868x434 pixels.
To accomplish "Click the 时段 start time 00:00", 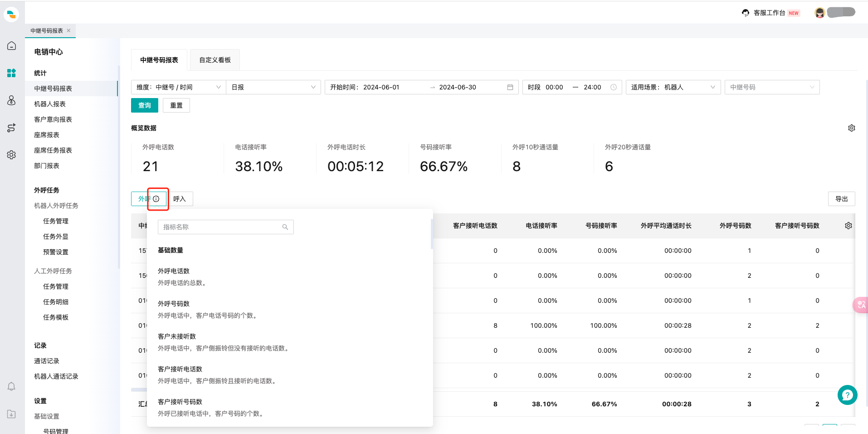I will point(554,87).
